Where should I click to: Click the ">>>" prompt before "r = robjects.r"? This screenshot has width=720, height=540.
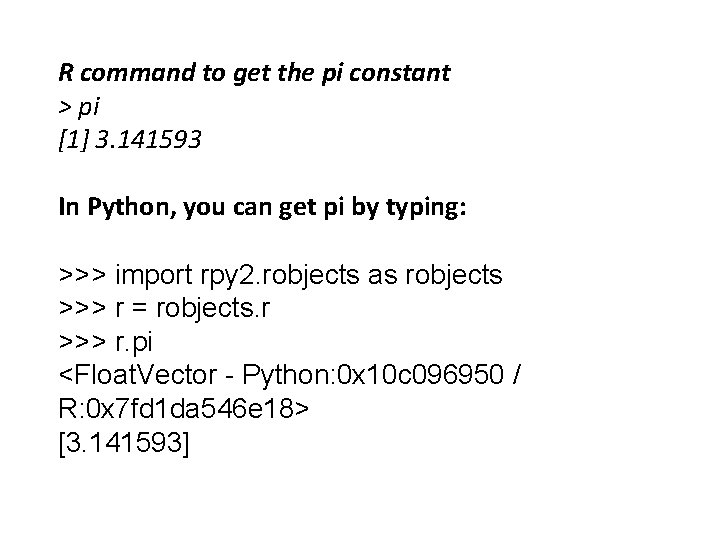point(84,309)
